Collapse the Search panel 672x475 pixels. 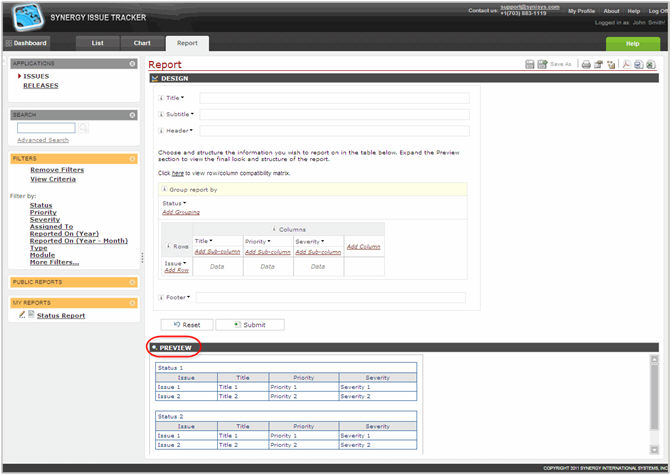[x=132, y=115]
